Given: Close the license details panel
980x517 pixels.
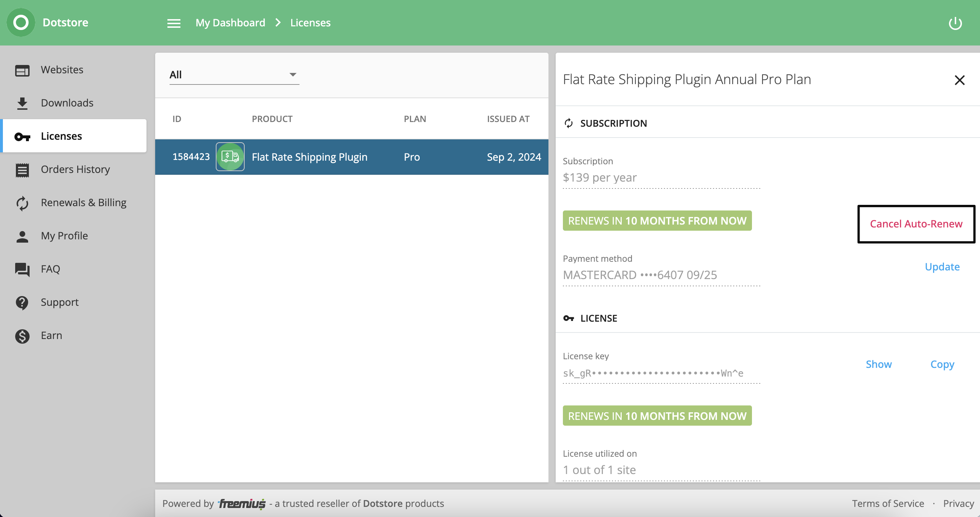Looking at the screenshot, I should [959, 80].
